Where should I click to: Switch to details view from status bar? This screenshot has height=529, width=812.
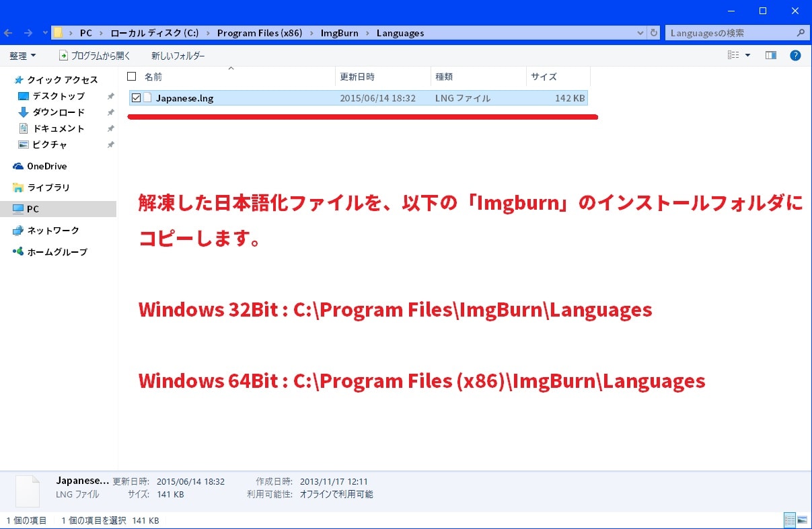point(790,520)
